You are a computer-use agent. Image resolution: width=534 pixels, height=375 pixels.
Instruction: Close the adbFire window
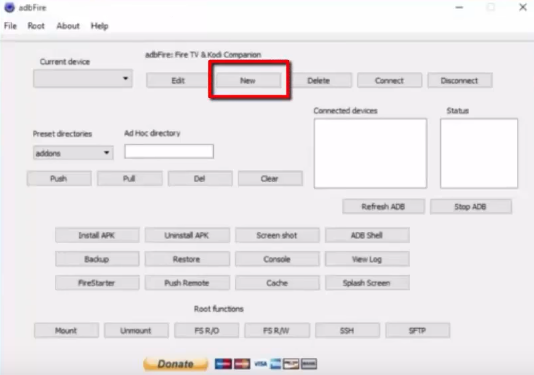(523, 7)
